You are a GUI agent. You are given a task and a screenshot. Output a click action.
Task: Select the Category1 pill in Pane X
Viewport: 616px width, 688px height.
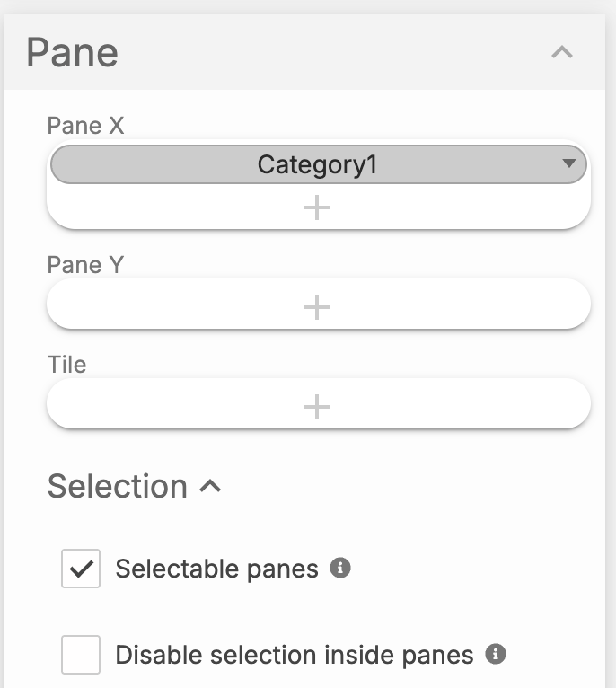coord(317,165)
